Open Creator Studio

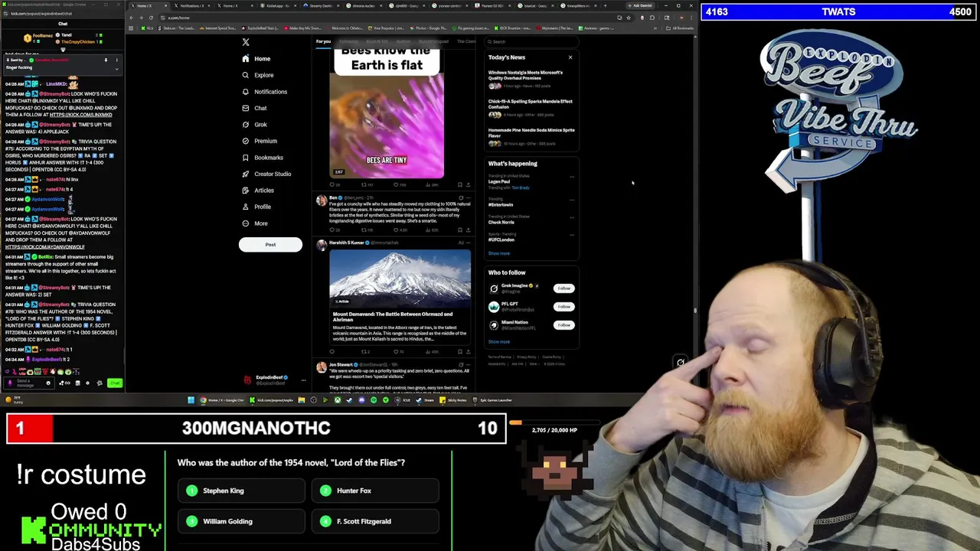266,174
